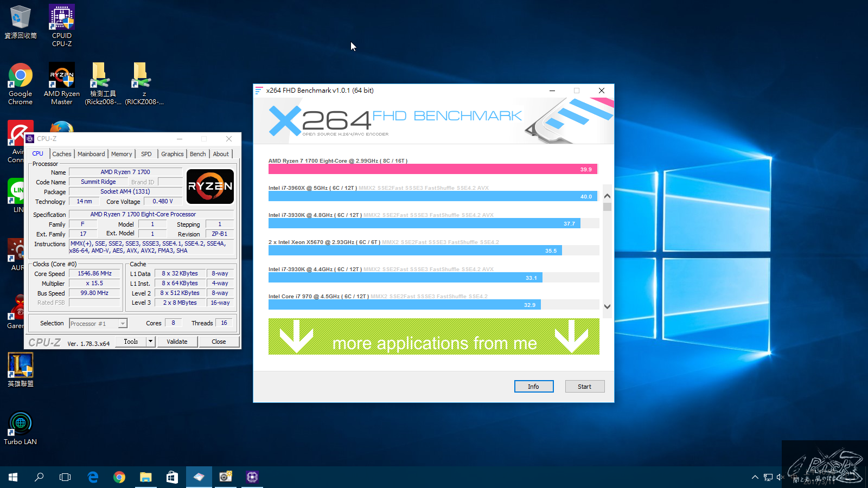Open Chrome from the taskbar
Screen dimensions: 868x488
point(119,477)
